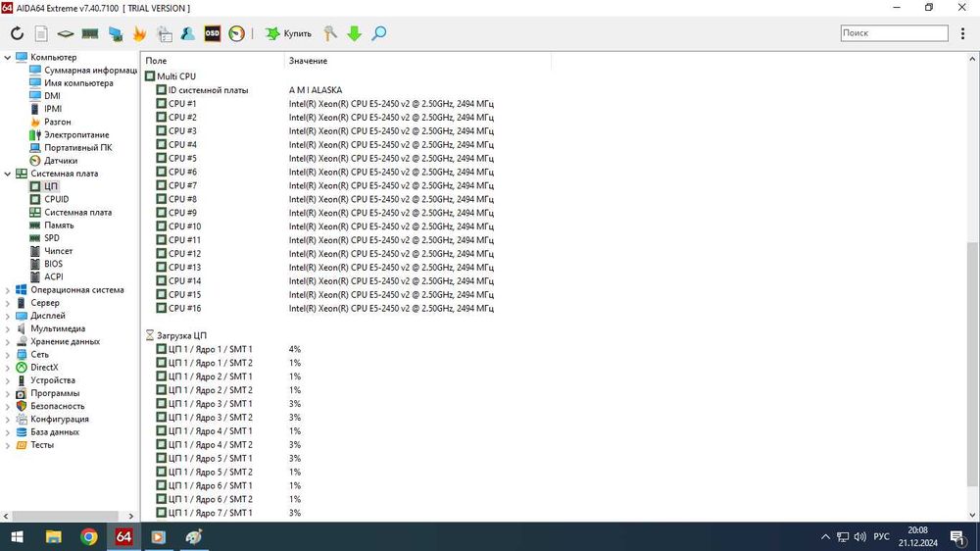Click the volume tray icon
980x551 pixels.
[860, 536]
